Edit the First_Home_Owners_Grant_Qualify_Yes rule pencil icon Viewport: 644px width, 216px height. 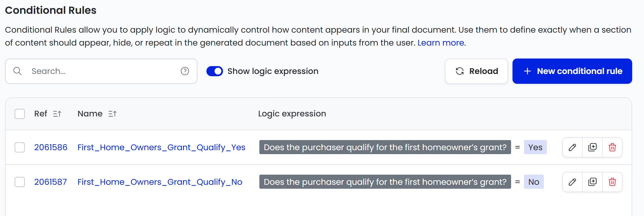coord(572,147)
